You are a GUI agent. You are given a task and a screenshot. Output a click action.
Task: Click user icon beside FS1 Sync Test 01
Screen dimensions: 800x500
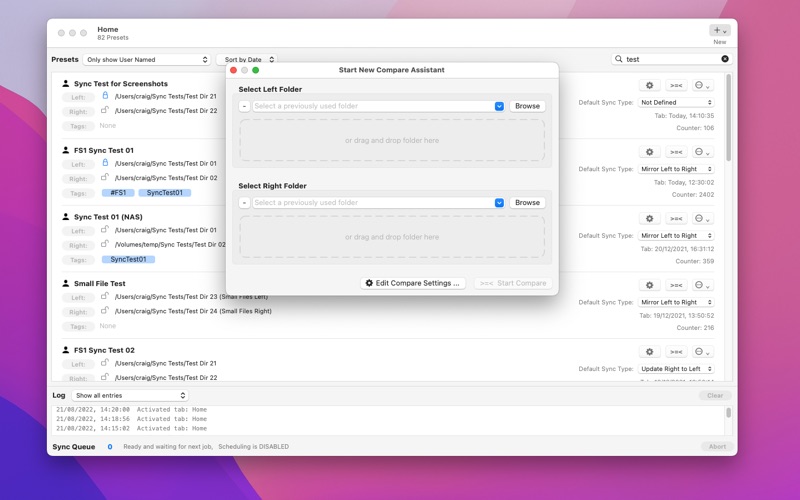point(66,150)
